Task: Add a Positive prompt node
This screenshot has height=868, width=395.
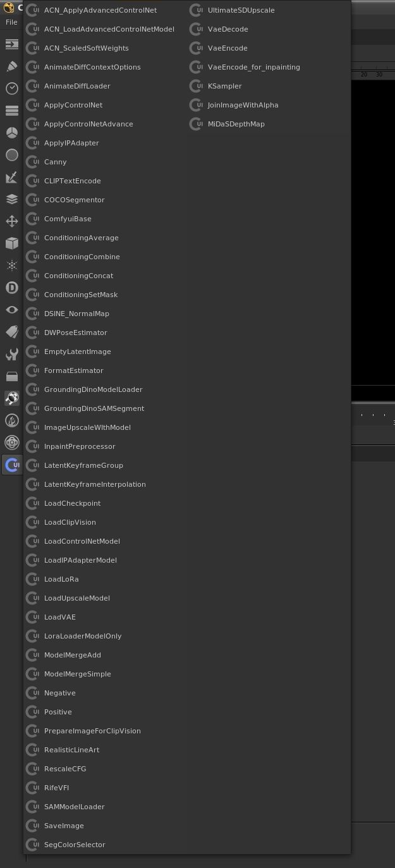Action: pos(58,712)
